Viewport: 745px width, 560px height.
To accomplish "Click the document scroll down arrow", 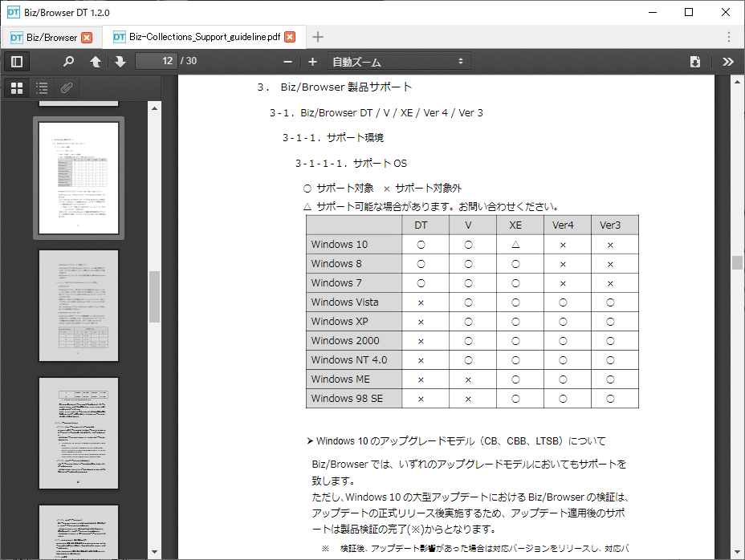I will click(x=738, y=552).
